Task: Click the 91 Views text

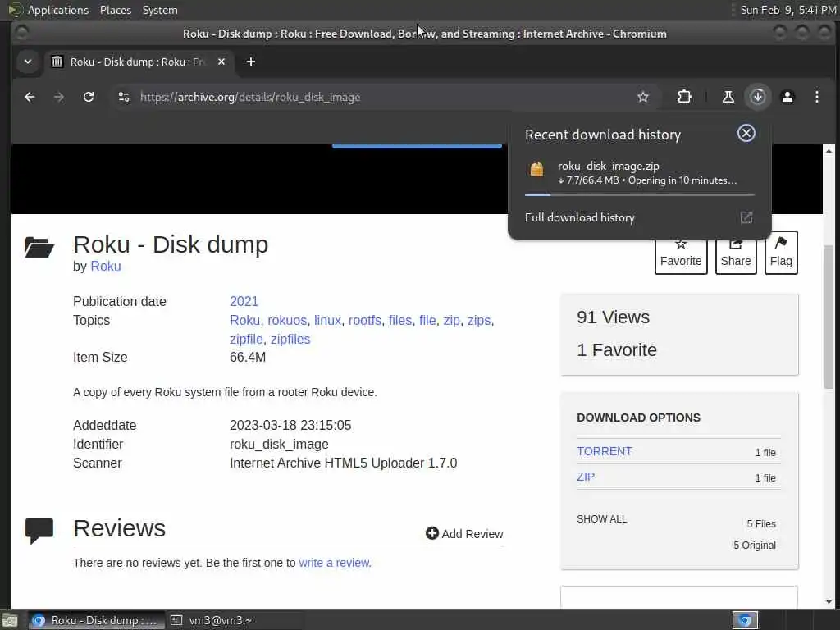Action: pos(613,317)
